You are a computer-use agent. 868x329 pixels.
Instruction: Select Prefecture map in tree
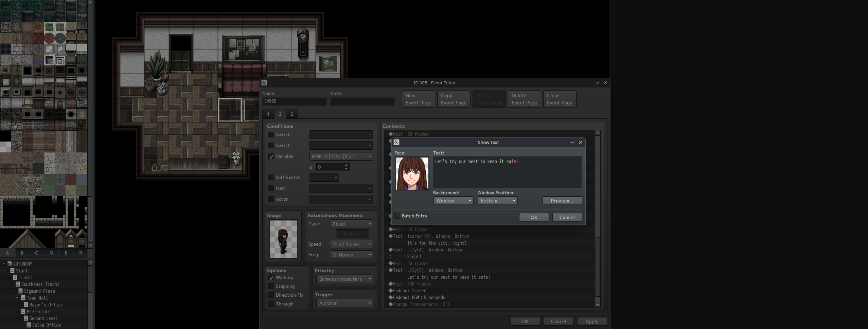pos(38,312)
